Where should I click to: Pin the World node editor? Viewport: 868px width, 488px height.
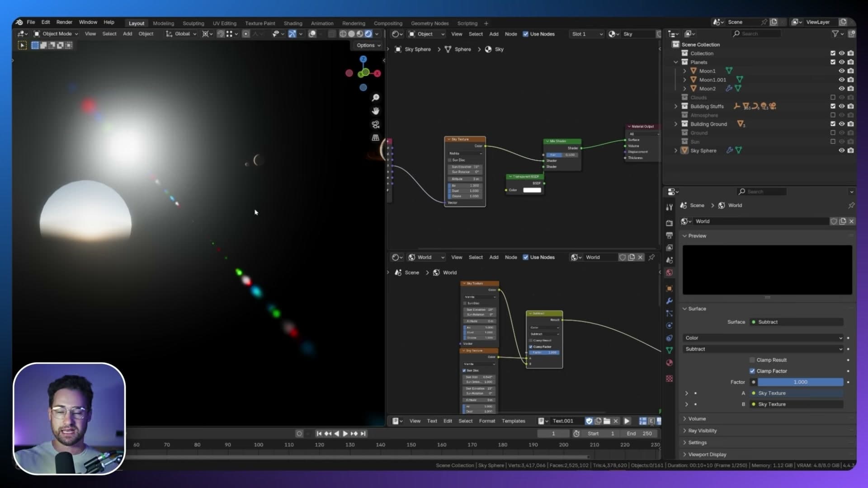[x=651, y=257]
